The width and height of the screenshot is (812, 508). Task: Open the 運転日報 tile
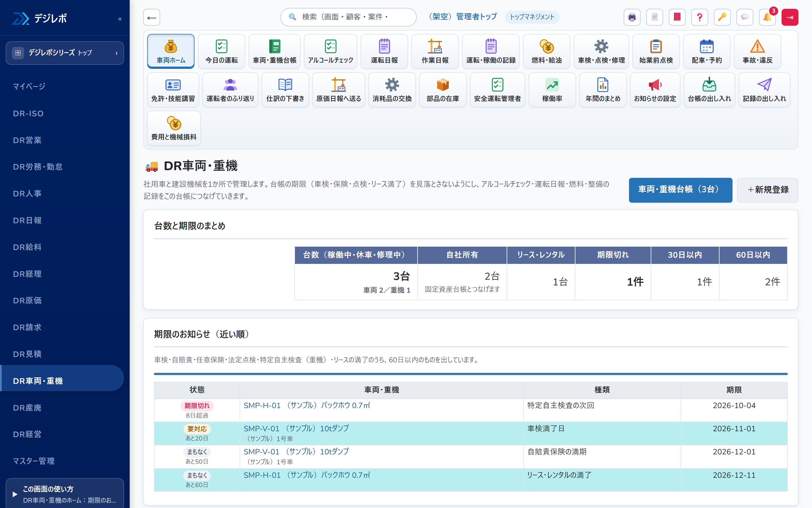(384, 51)
